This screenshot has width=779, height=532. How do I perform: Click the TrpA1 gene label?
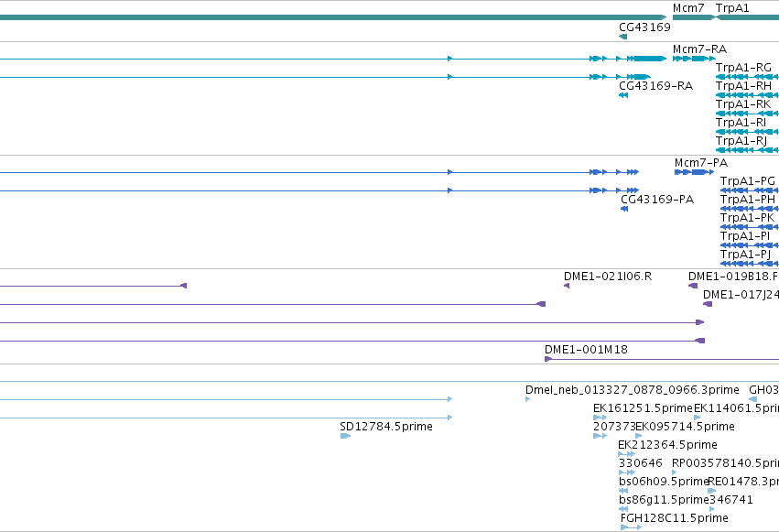[x=731, y=8]
